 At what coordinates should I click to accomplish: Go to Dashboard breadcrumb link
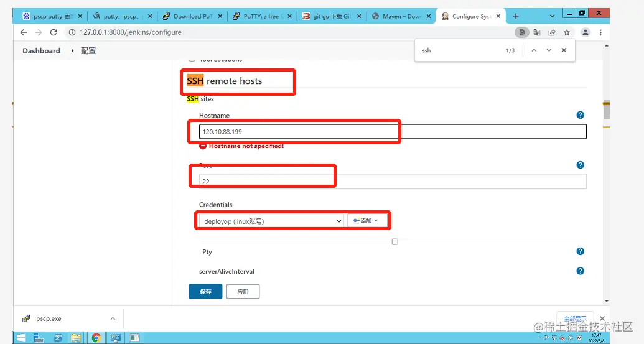(42, 50)
